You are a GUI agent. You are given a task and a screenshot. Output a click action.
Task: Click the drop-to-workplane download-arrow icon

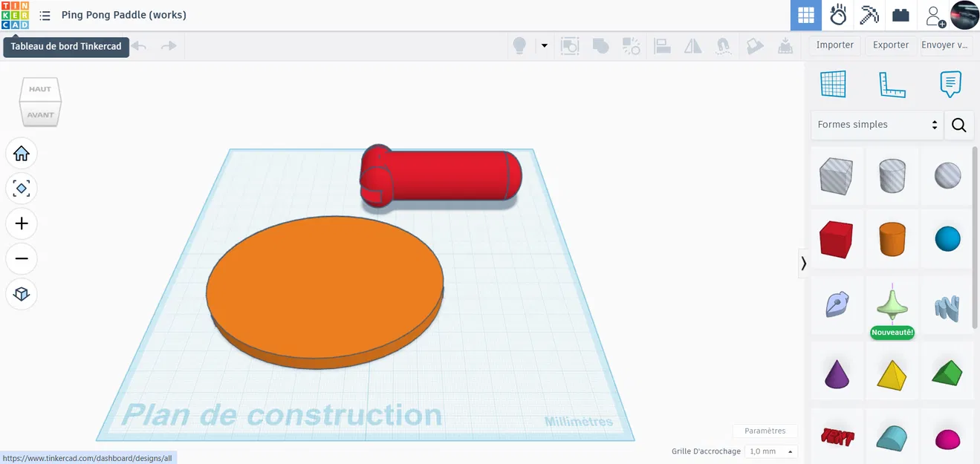pos(785,46)
